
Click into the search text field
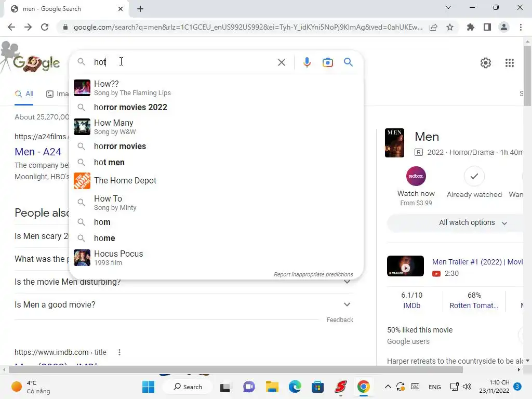point(183,62)
